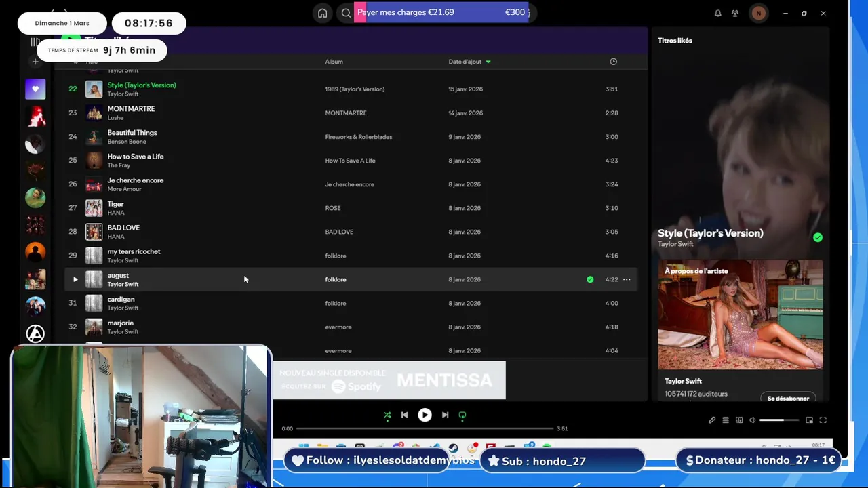This screenshot has height=488, width=868.
Task: Click album cover thumbnail of 'MONTMARTRE'
Action: (x=94, y=113)
